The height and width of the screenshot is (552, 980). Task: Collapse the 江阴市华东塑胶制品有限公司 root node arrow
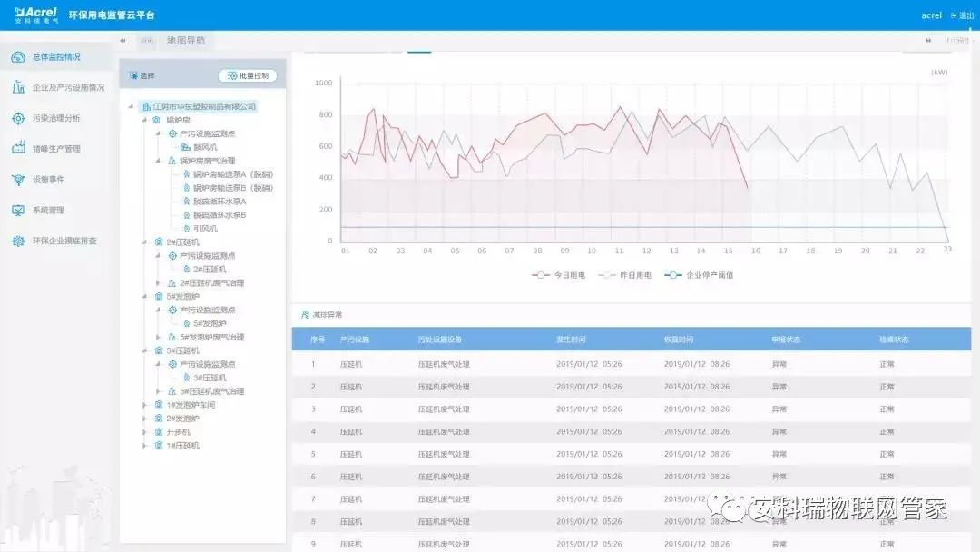point(132,107)
